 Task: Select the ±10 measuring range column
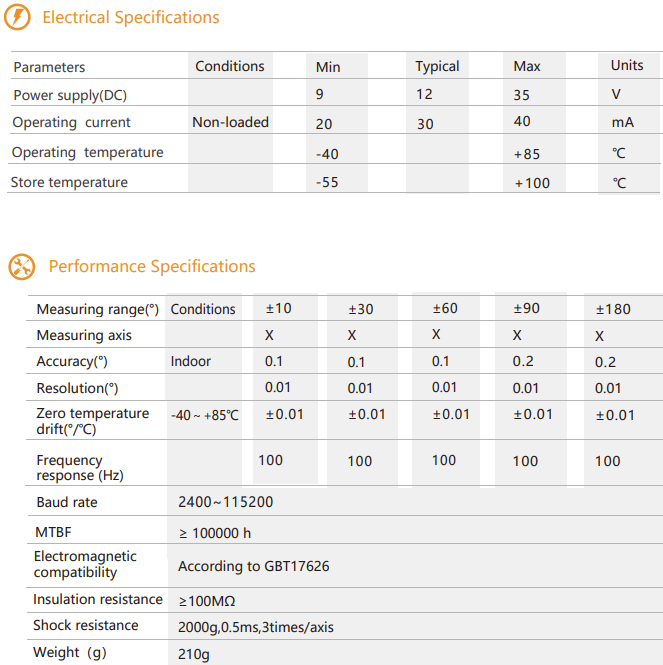(x=279, y=308)
